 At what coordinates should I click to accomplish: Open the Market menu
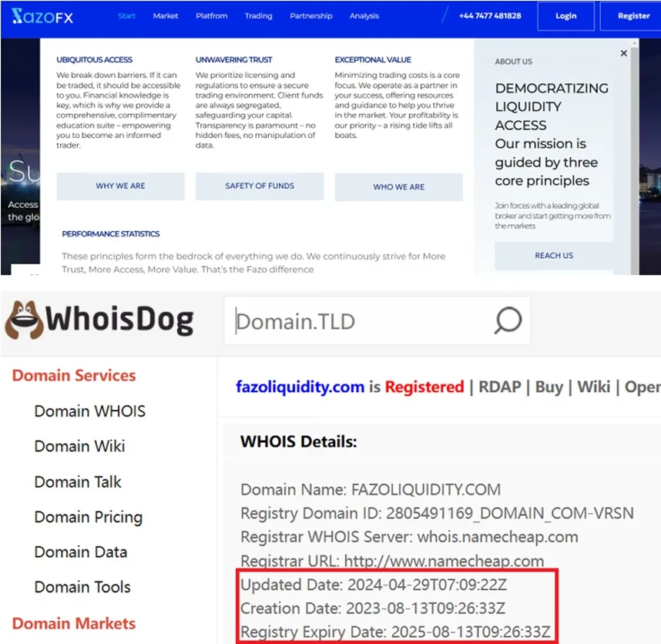click(165, 16)
